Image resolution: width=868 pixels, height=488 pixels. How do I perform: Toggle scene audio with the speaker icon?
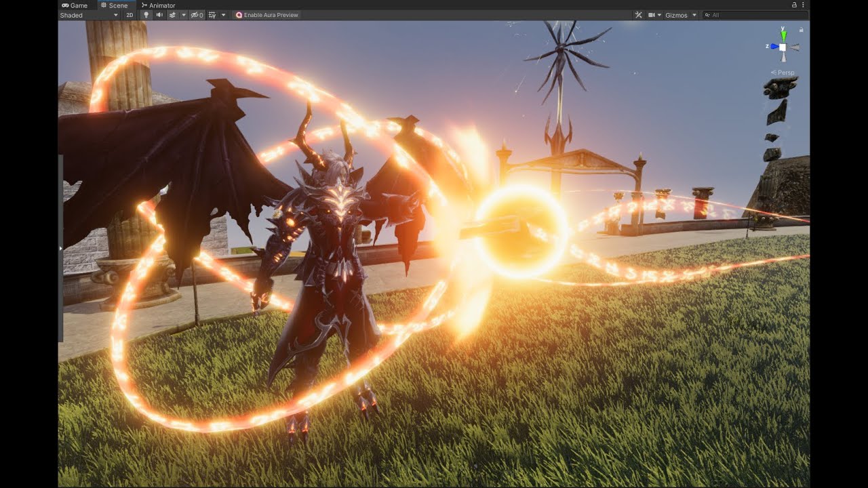coord(159,15)
